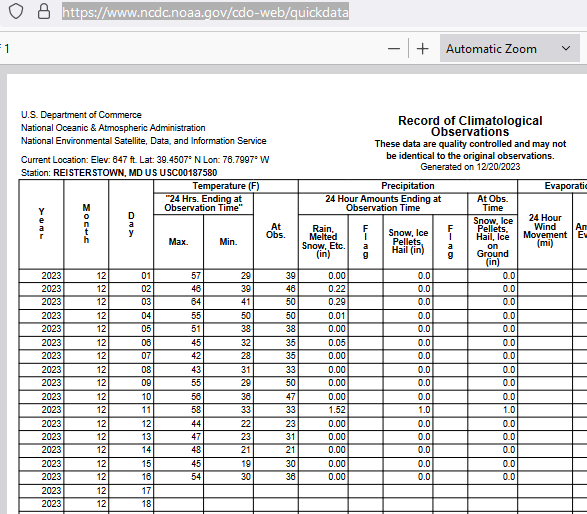Click the Precipitation column header
The image size is (587, 514).
(408, 186)
